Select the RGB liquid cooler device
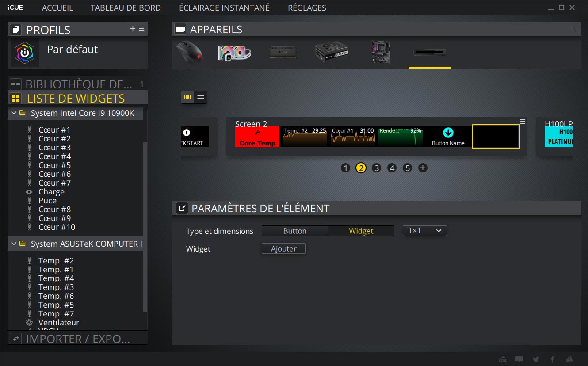This screenshot has height=366, width=588. [234, 53]
